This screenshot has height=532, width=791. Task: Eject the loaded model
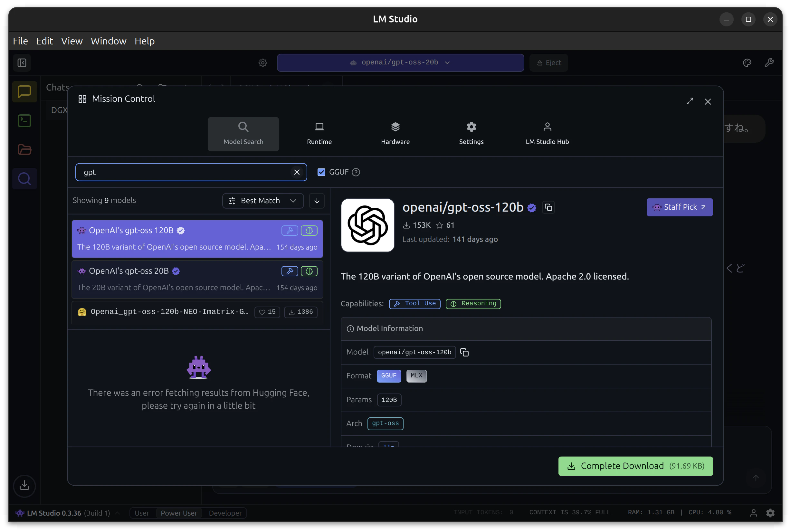coord(549,63)
